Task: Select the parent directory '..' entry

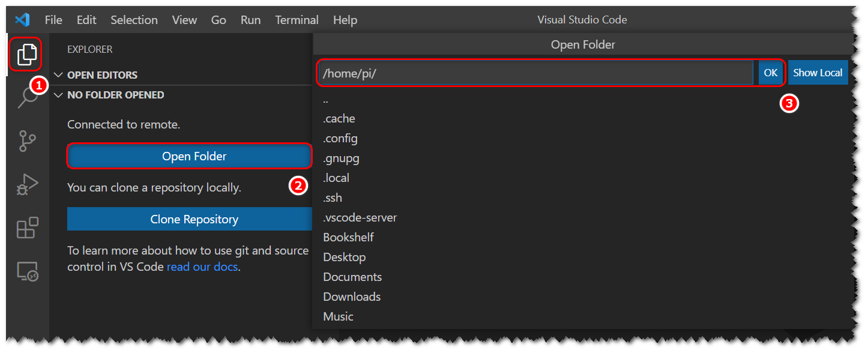Action: [x=582, y=99]
